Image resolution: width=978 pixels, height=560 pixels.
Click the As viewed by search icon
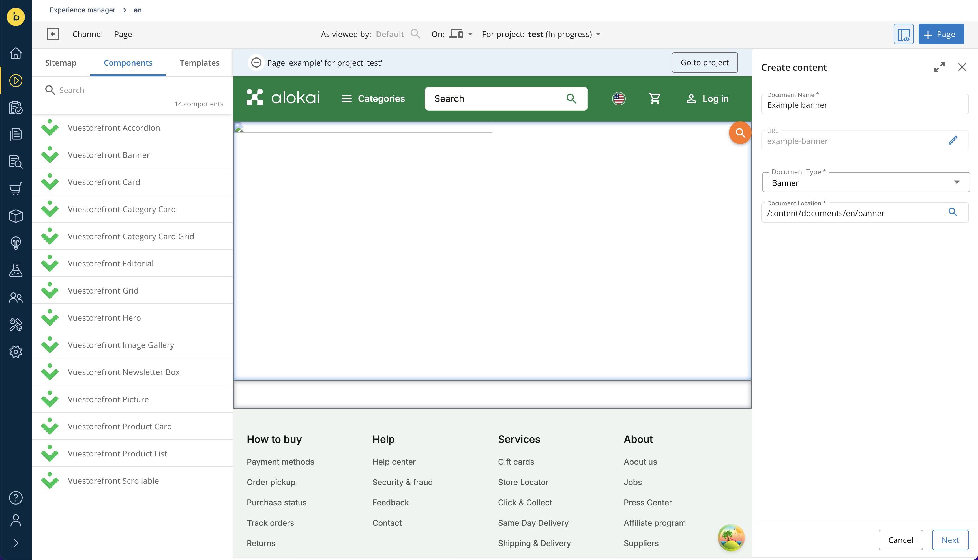pos(415,34)
